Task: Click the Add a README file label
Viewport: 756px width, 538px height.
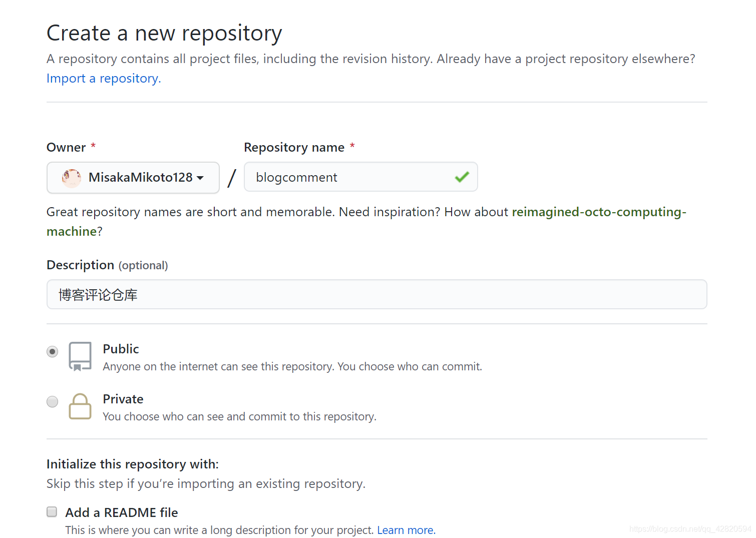Action: point(122,512)
